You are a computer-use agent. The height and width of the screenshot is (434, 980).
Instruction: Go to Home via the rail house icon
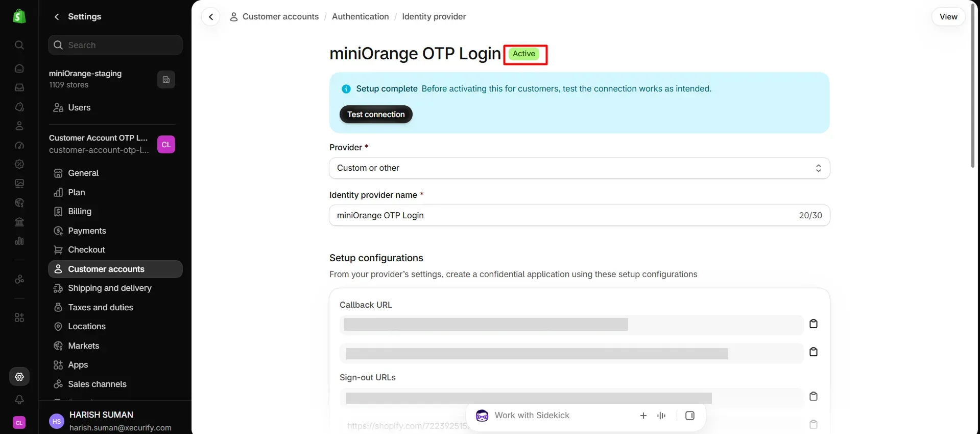tap(19, 68)
